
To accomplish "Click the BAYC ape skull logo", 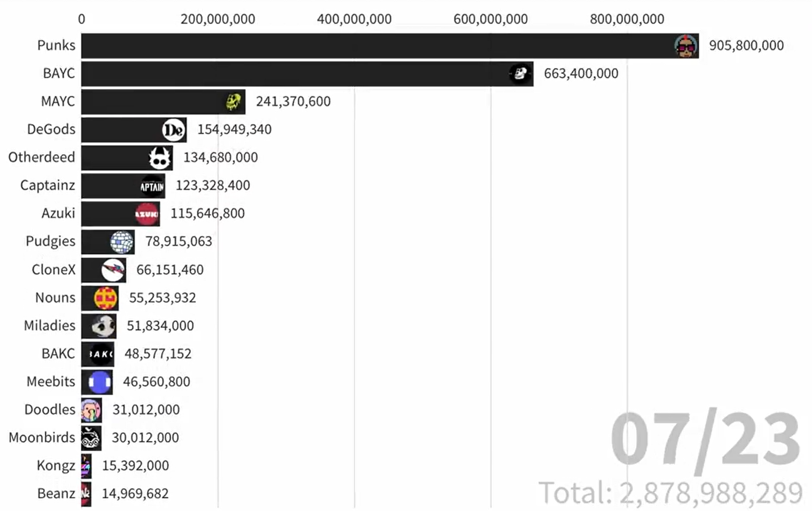I will pos(520,74).
